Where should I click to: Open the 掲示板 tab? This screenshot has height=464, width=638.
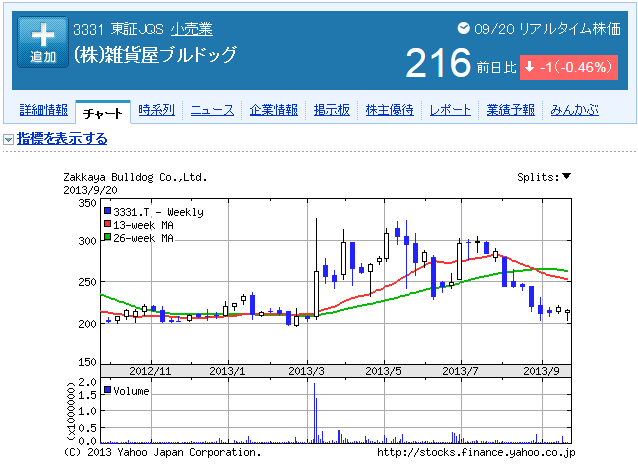(332, 110)
